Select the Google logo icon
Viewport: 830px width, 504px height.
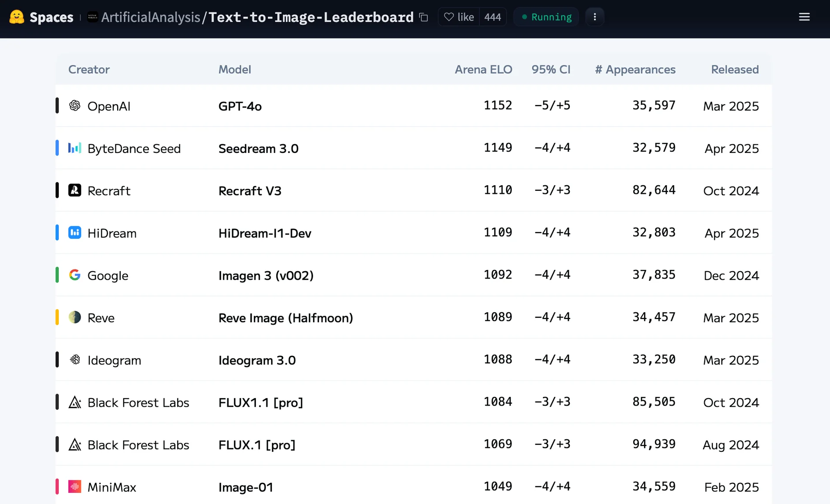click(75, 275)
